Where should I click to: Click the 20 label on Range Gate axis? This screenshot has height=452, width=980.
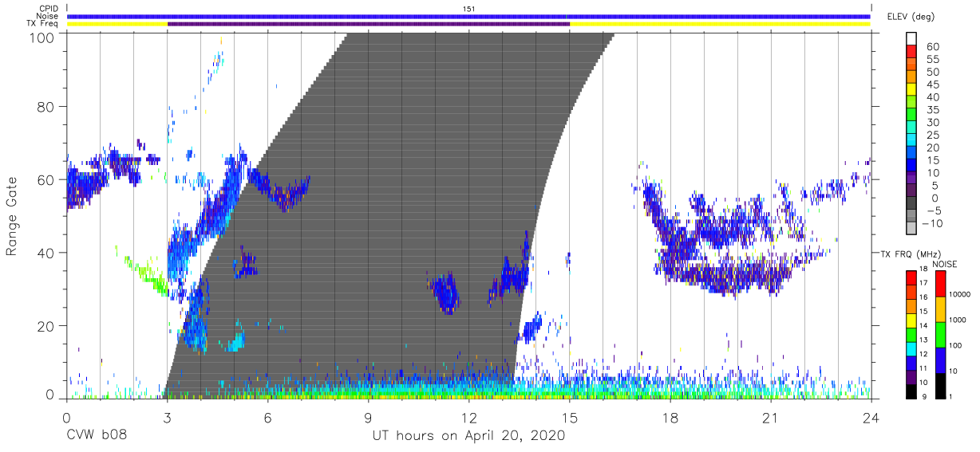click(x=47, y=326)
